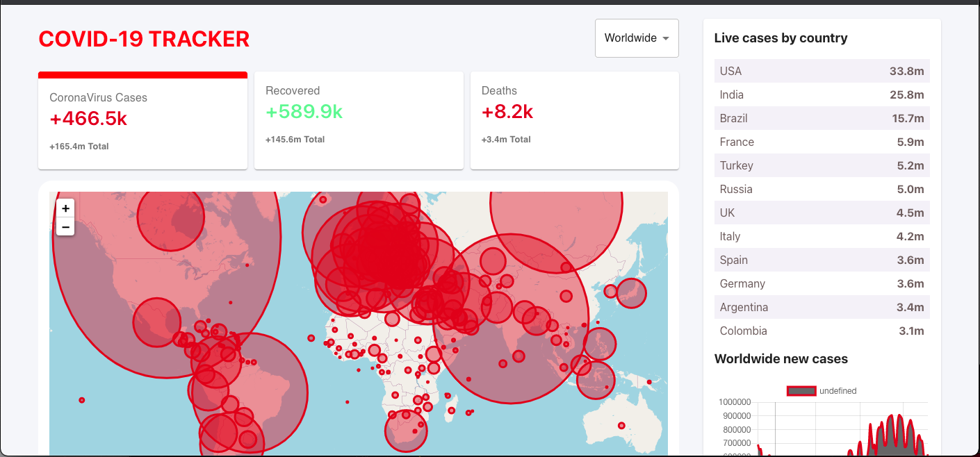Click the 1000000 label on chart axis

coord(735,402)
